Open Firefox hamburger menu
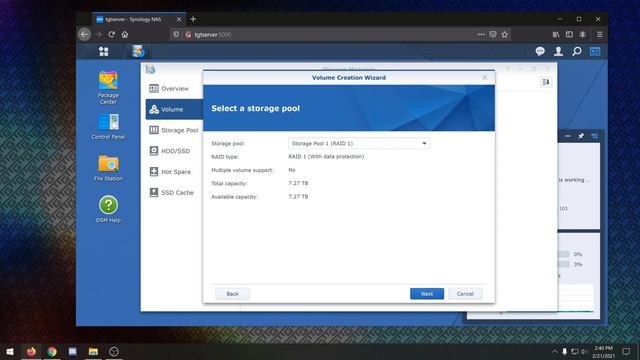Image resolution: width=640 pixels, height=360 pixels. pos(600,35)
